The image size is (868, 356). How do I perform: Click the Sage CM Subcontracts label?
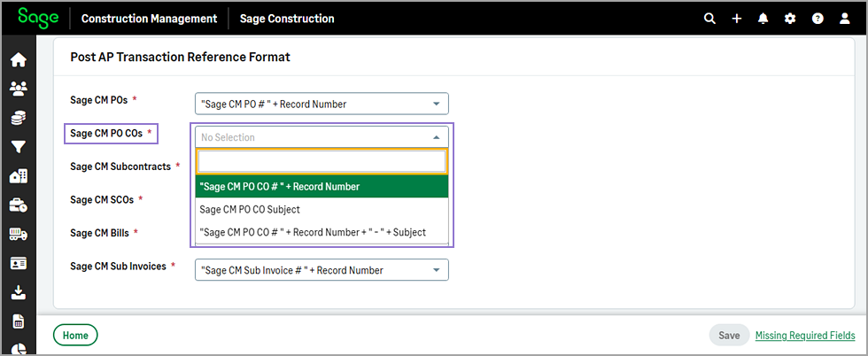click(120, 166)
